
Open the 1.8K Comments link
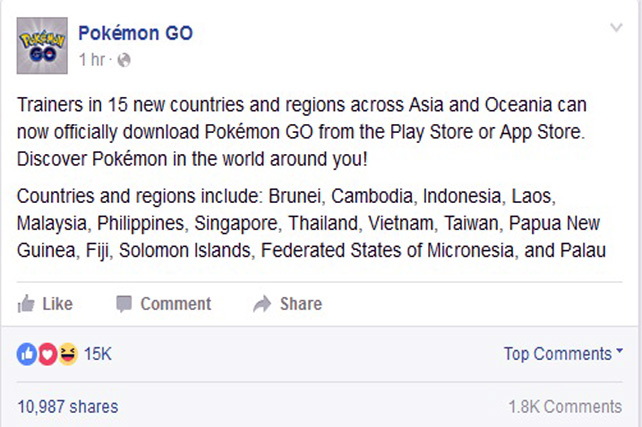[x=565, y=406]
